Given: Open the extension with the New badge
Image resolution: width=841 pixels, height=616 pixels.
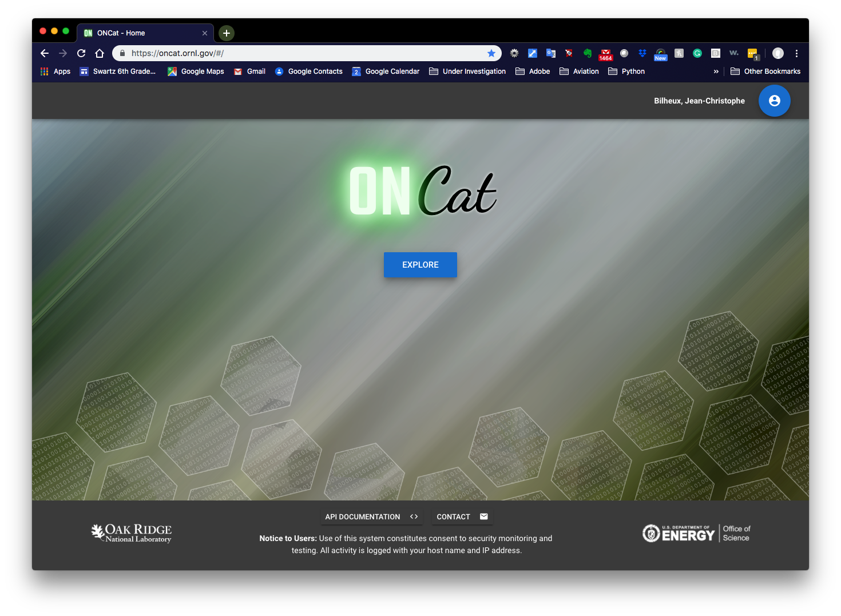Looking at the screenshot, I should click(x=660, y=53).
